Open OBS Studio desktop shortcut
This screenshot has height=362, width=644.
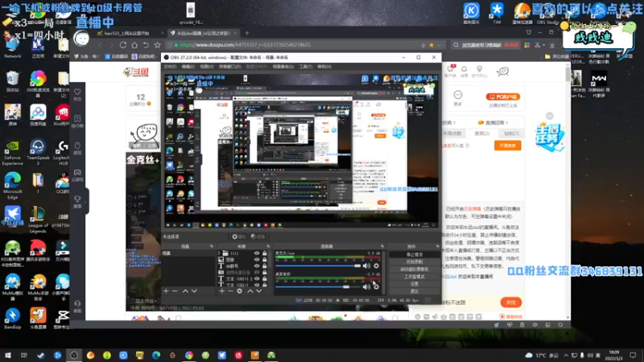547,13
